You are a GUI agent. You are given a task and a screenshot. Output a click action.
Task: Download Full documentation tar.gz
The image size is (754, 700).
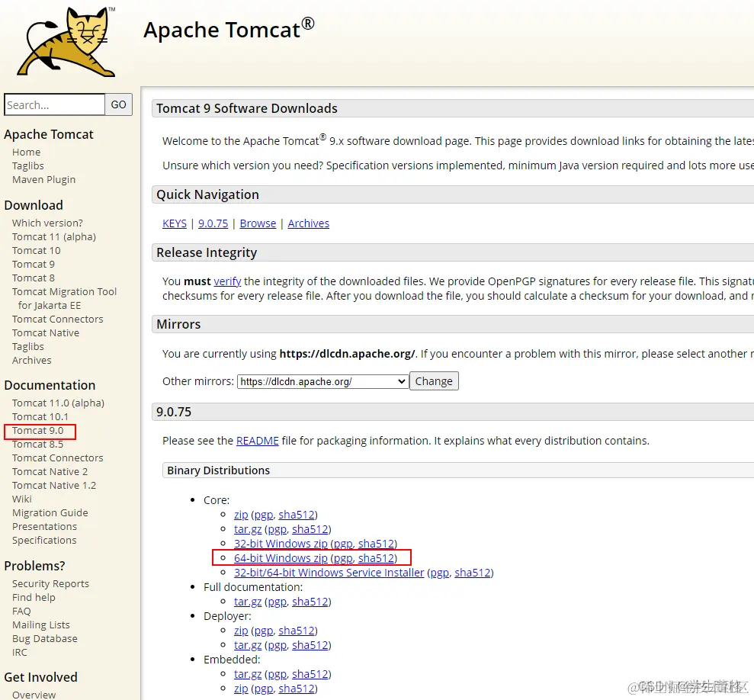coord(248,602)
